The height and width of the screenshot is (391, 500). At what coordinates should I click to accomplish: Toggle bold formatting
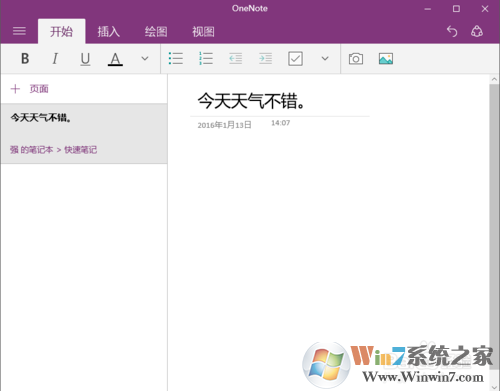coord(25,59)
